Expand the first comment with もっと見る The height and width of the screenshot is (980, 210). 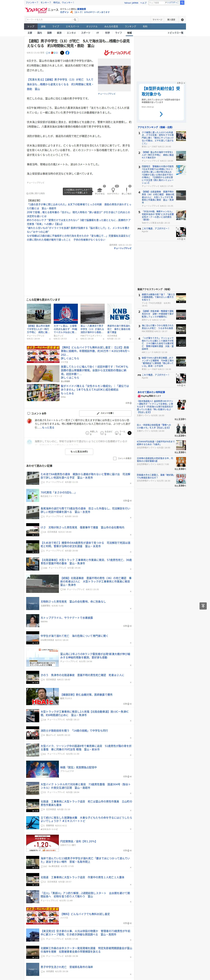[x=48, y=427]
